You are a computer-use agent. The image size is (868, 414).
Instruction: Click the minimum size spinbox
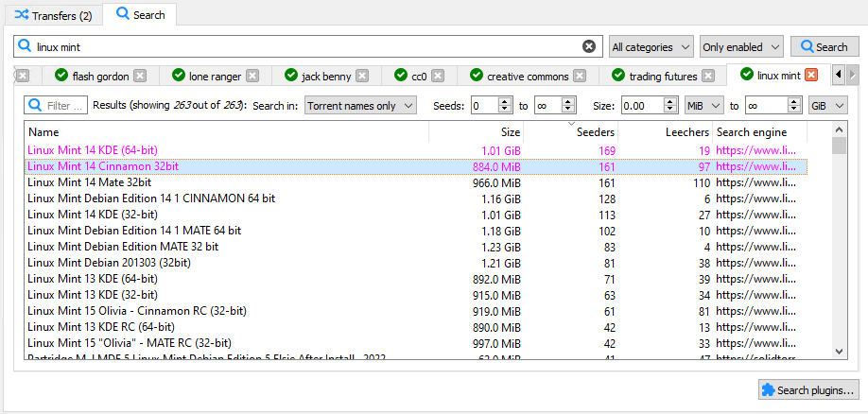[x=651, y=105]
